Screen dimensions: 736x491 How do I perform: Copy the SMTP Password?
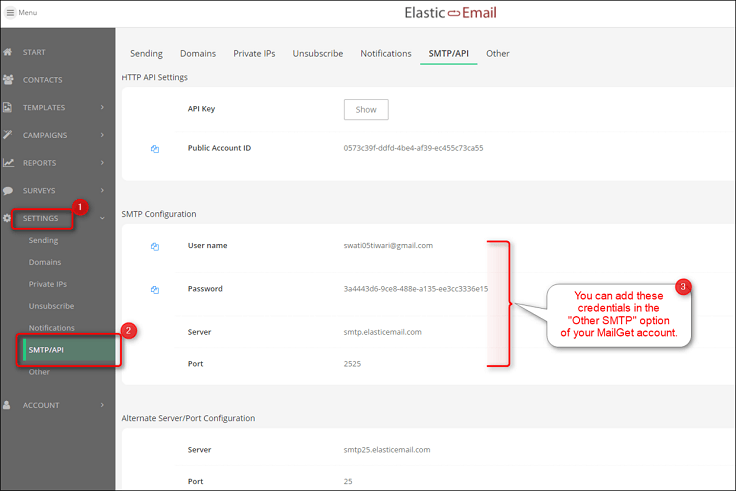pos(155,290)
